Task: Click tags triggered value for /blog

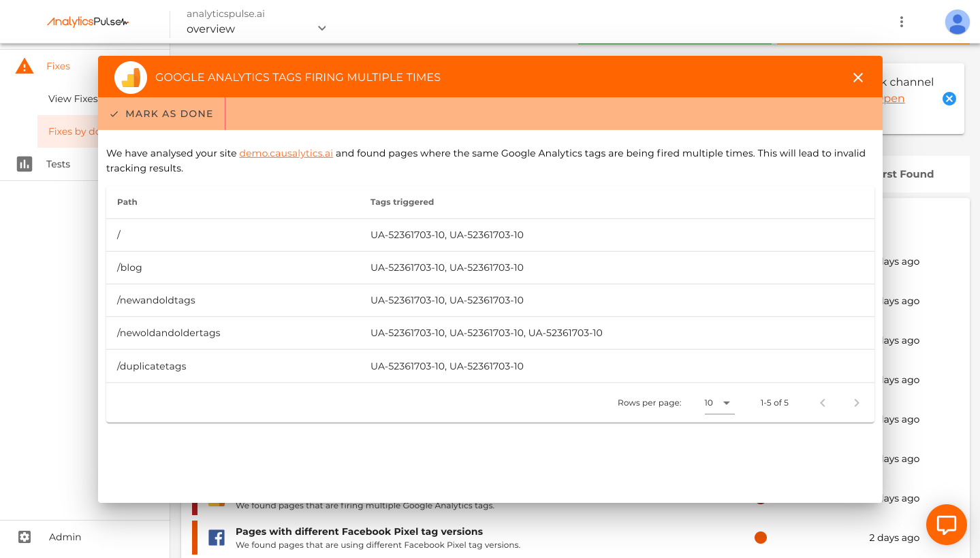Action: (447, 267)
